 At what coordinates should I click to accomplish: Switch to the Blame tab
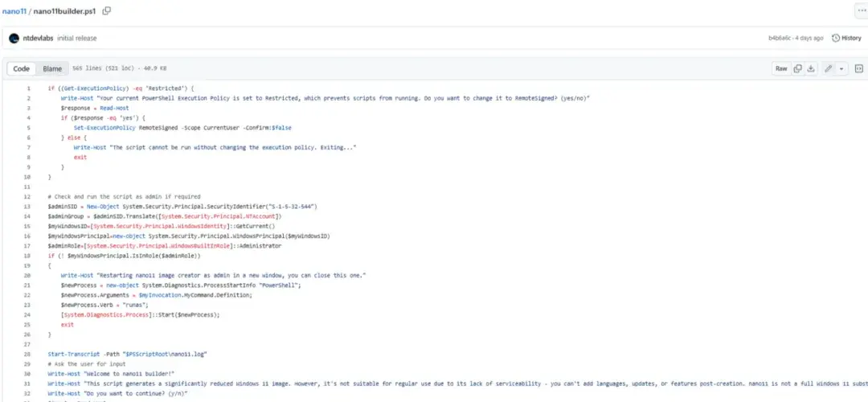tap(52, 68)
